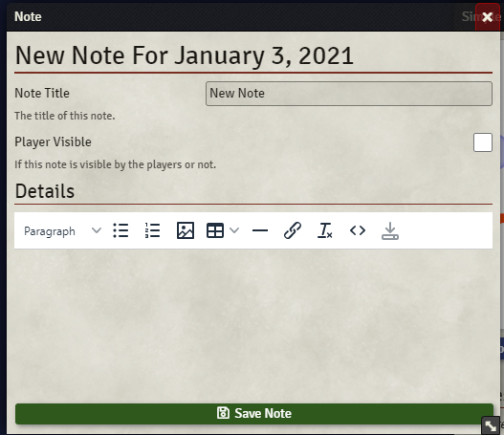Screen dimensions: 504x435
Task: Click the 'Note Title' label
Action: tap(42, 93)
